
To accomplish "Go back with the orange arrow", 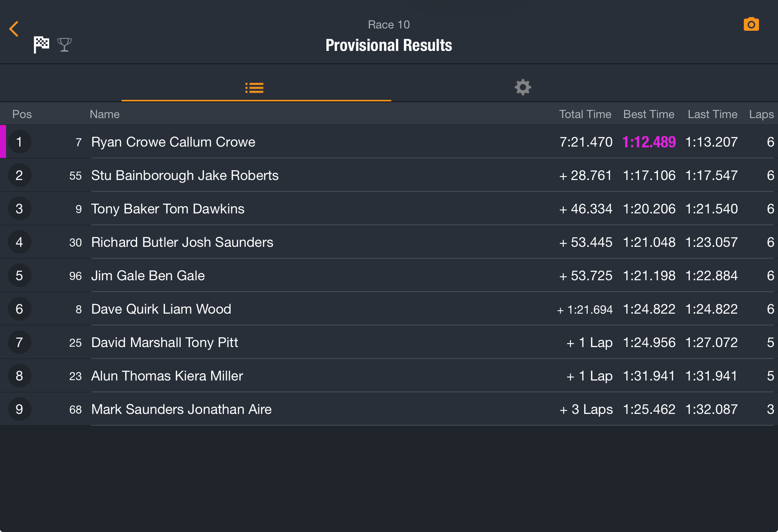I will pyautogui.click(x=14, y=29).
